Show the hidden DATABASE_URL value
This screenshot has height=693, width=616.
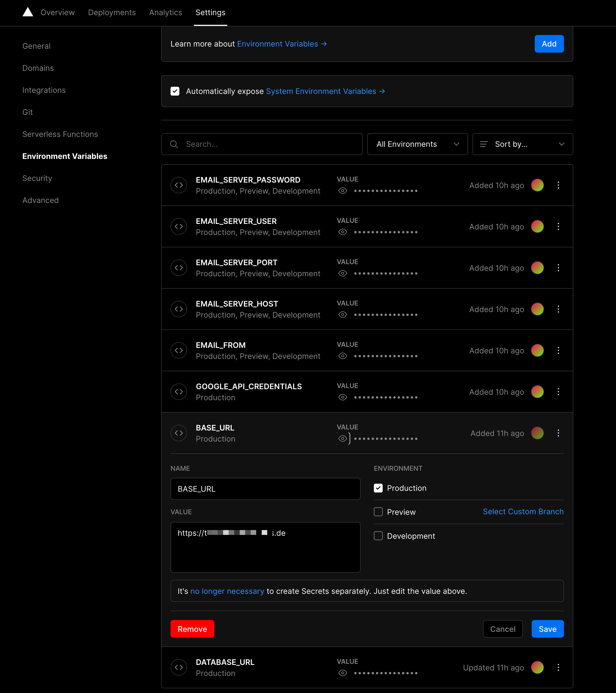pyautogui.click(x=342, y=673)
